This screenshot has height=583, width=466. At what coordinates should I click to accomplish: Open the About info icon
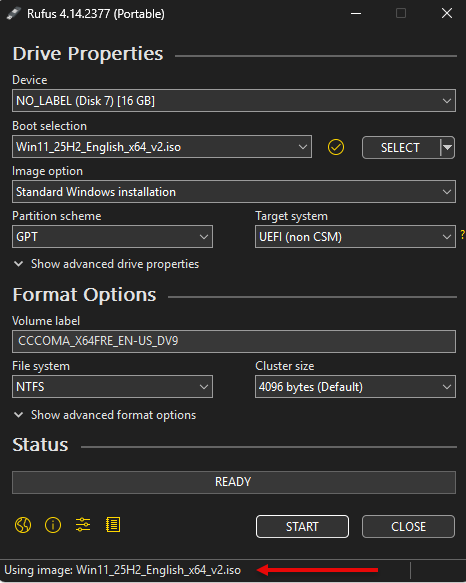(53, 525)
